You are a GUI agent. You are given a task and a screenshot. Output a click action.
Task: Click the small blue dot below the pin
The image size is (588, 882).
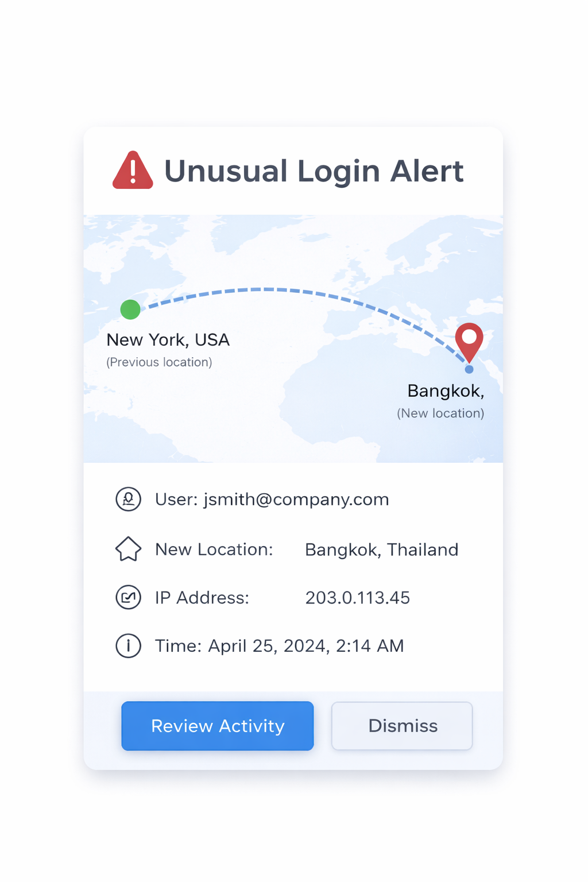469,369
